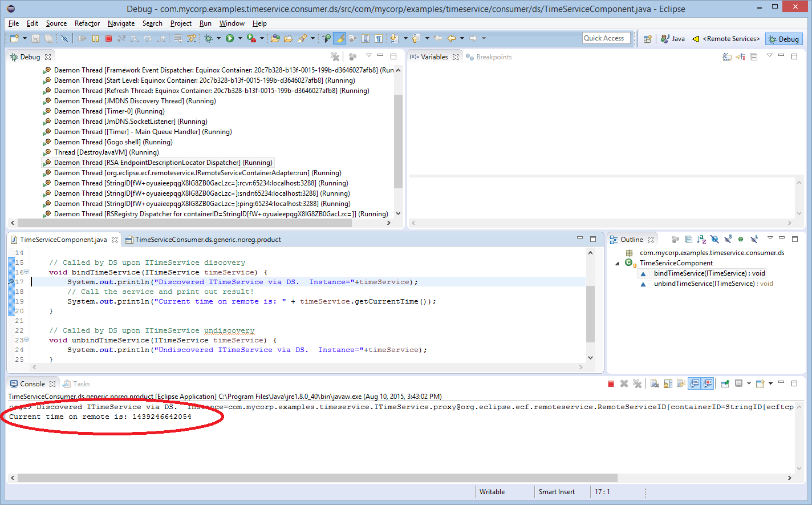Switch to the Breakpoints tab
This screenshot has width=812, height=505.
(x=489, y=57)
